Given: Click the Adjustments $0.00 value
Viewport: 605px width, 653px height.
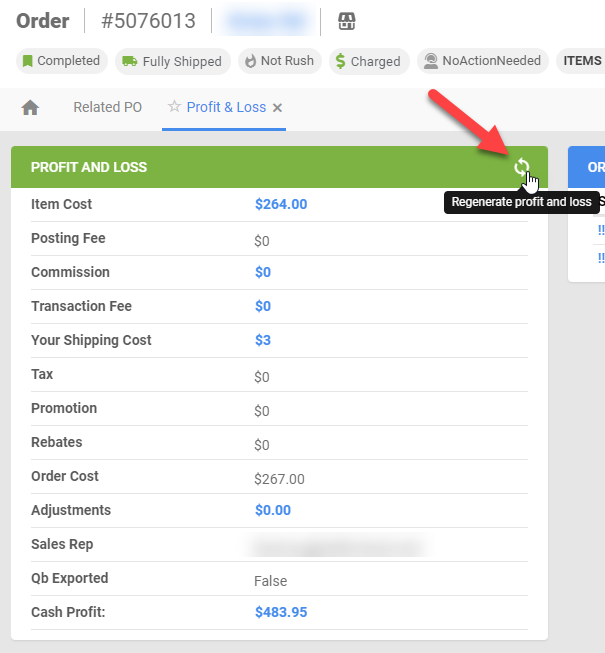Looking at the screenshot, I should 273,510.
